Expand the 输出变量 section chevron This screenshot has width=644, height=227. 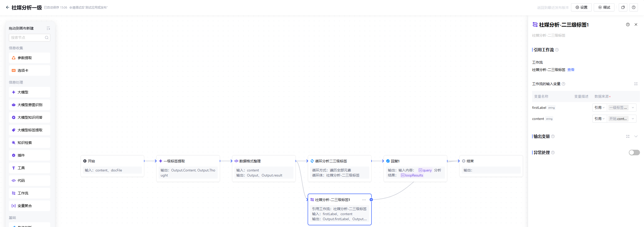tap(636, 136)
